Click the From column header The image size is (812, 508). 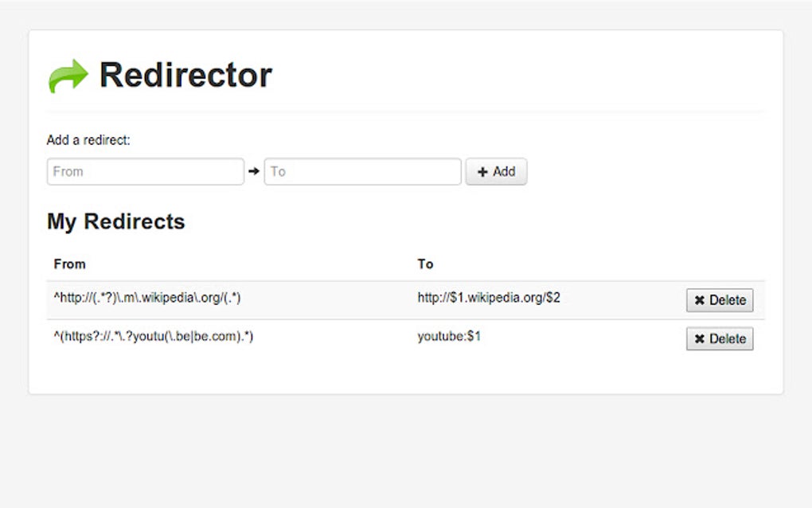[x=70, y=264]
